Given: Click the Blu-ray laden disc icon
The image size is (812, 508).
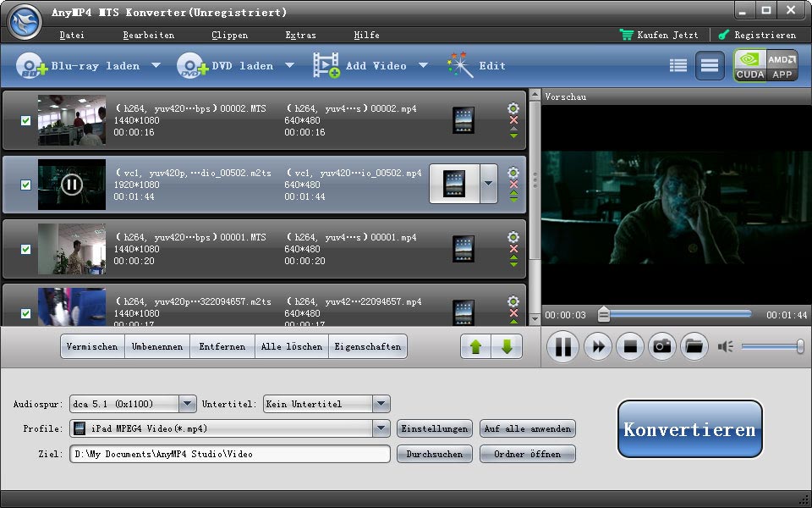Looking at the screenshot, I should (31, 66).
